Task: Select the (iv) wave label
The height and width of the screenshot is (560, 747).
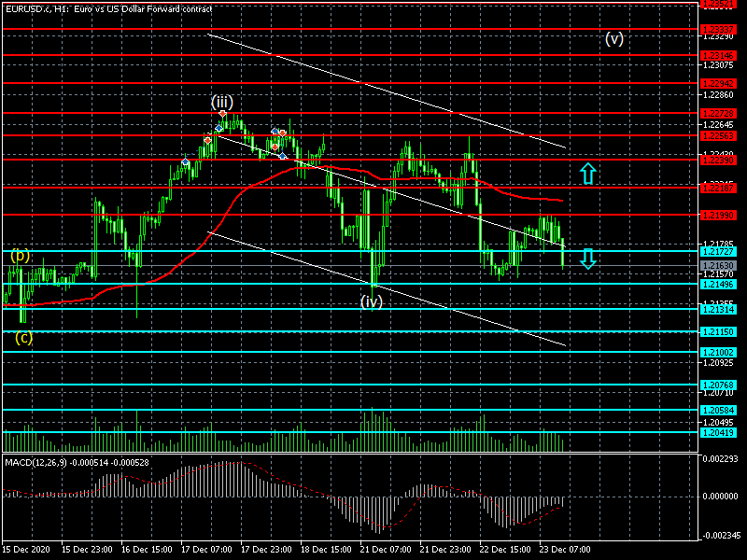Action: pyautogui.click(x=371, y=301)
